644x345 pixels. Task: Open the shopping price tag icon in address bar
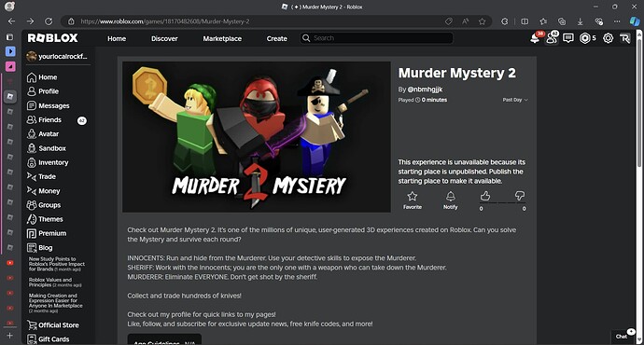tap(449, 21)
